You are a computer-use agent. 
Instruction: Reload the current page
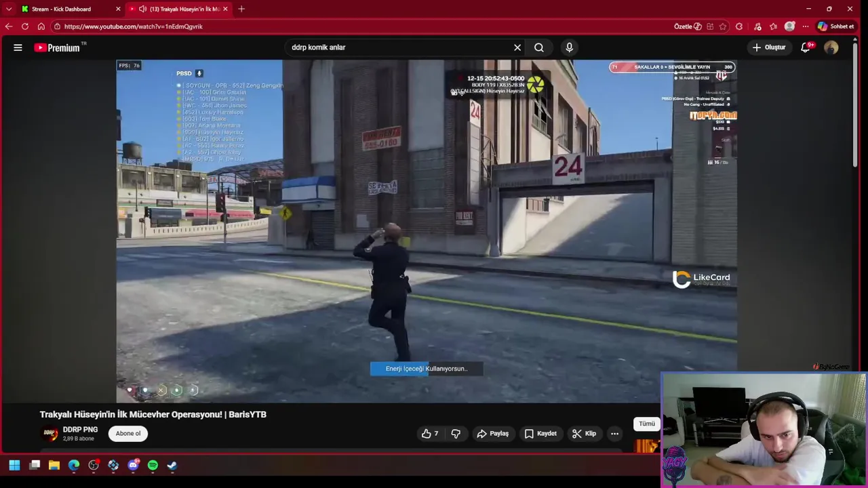point(25,26)
